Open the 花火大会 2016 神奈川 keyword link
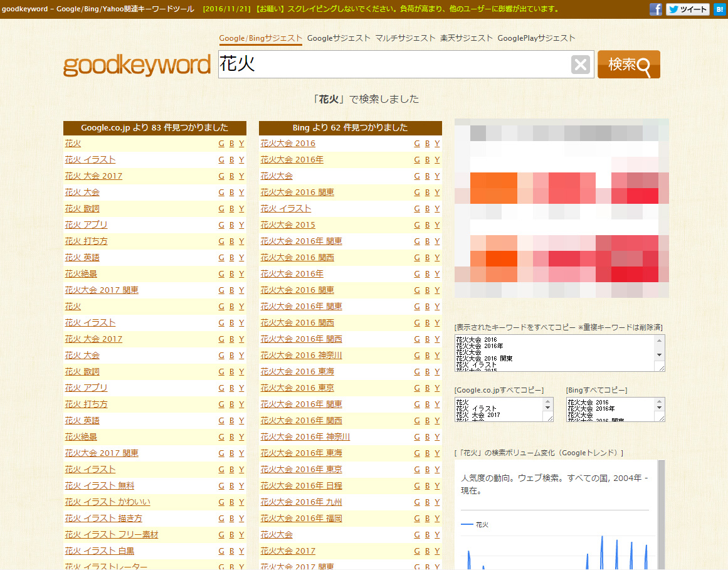Viewport: 728px width, 570px height. click(301, 356)
